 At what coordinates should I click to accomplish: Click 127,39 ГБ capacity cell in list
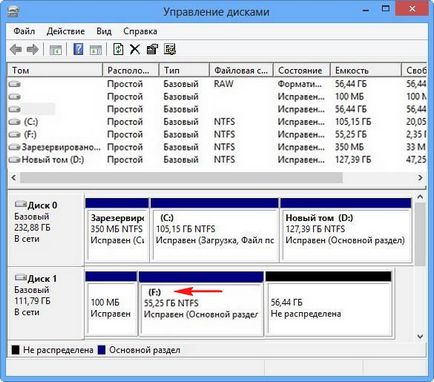click(353, 160)
